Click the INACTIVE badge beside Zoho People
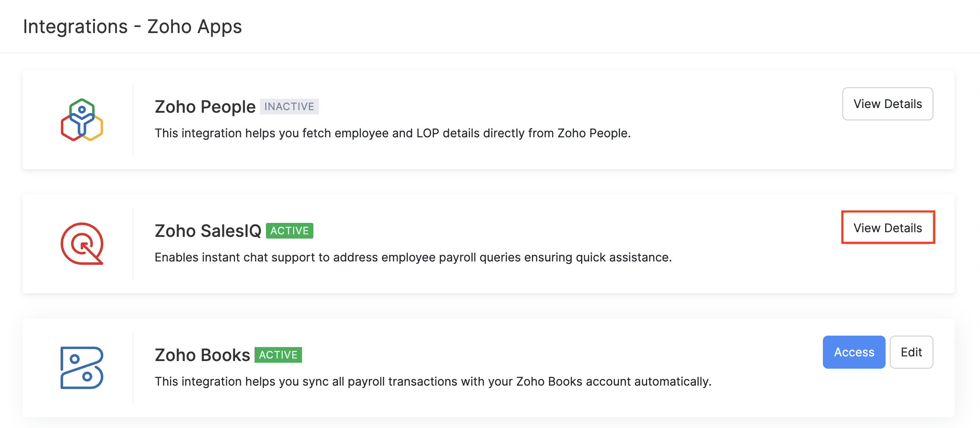This screenshot has width=980, height=428. (289, 106)
